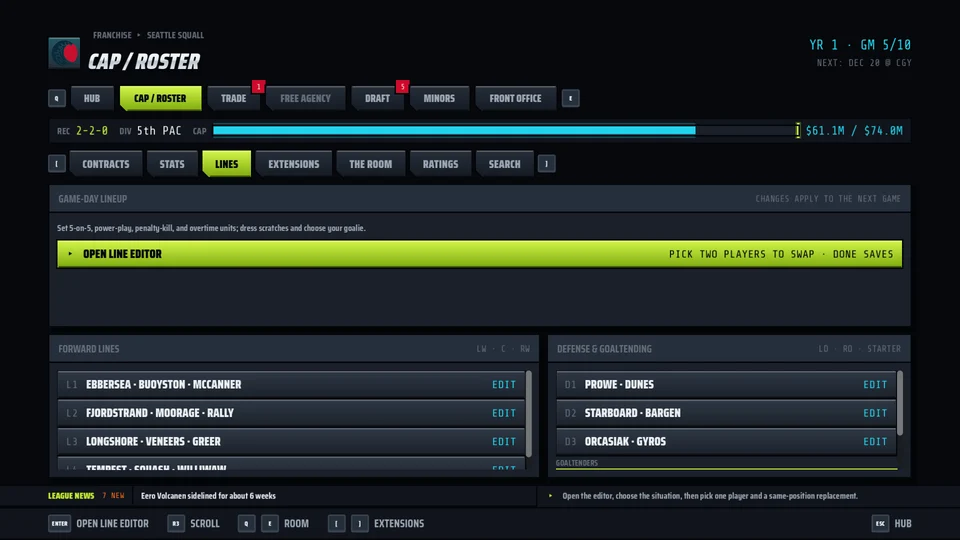Viewport: 960px width, 540px height.
Task: Open the Free Agency tab
Action: (306, 98)
